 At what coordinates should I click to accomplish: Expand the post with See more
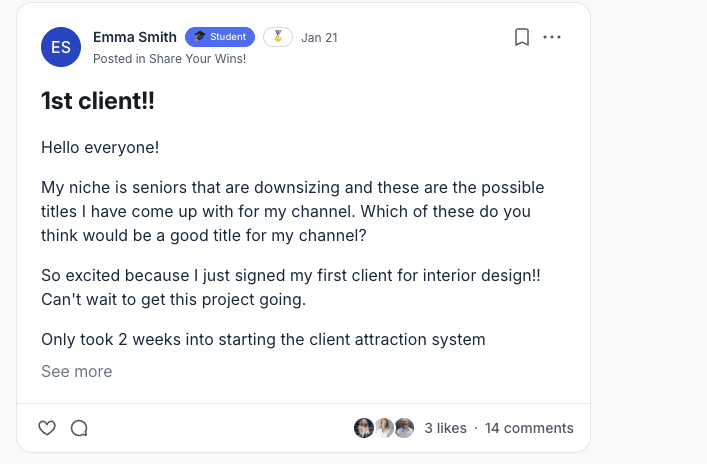pyautogui.click(x=76, y=372)
